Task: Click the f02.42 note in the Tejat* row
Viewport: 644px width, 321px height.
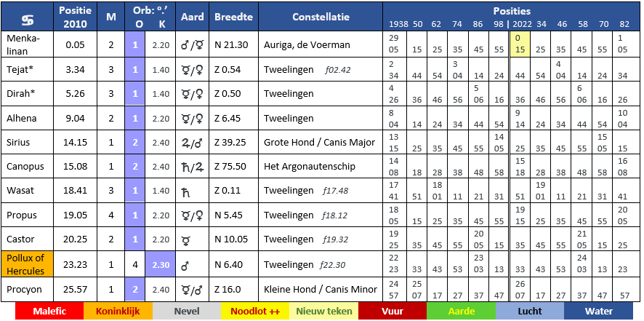Action: click(x=337, y=70)
